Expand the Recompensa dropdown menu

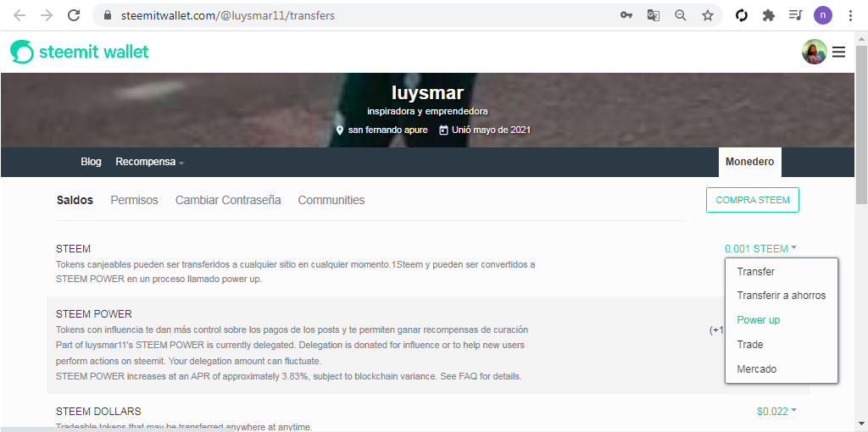pyautogui.click(x=149, y=162)
